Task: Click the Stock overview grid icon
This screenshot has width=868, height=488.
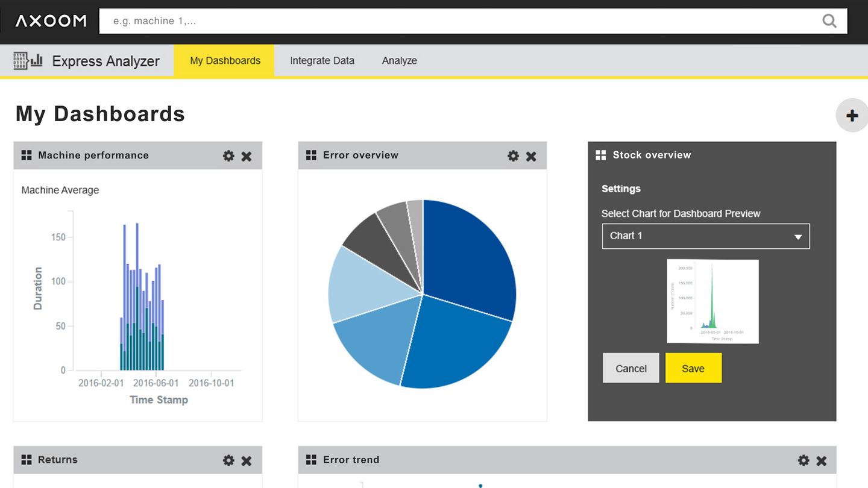Action: pyautogui.click(x=600, y=155)
